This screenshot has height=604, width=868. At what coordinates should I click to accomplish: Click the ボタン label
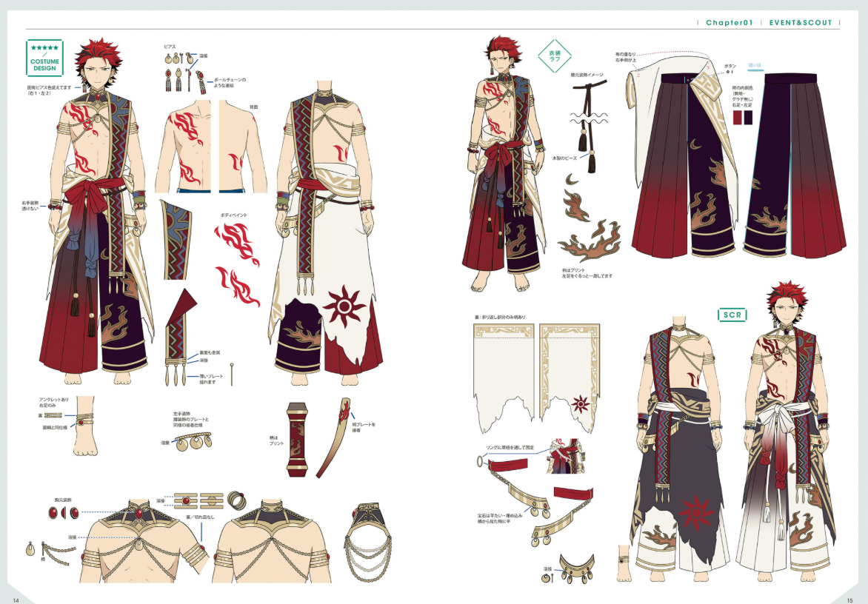[x=730, y=66]
